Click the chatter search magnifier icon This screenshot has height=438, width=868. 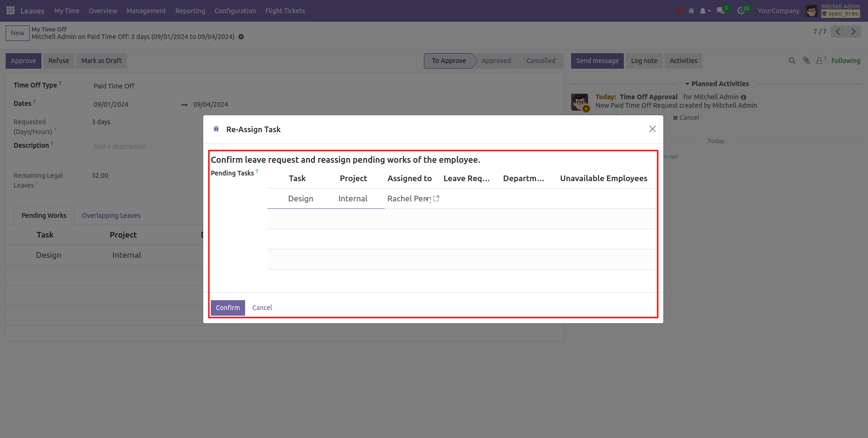(792, 61)
